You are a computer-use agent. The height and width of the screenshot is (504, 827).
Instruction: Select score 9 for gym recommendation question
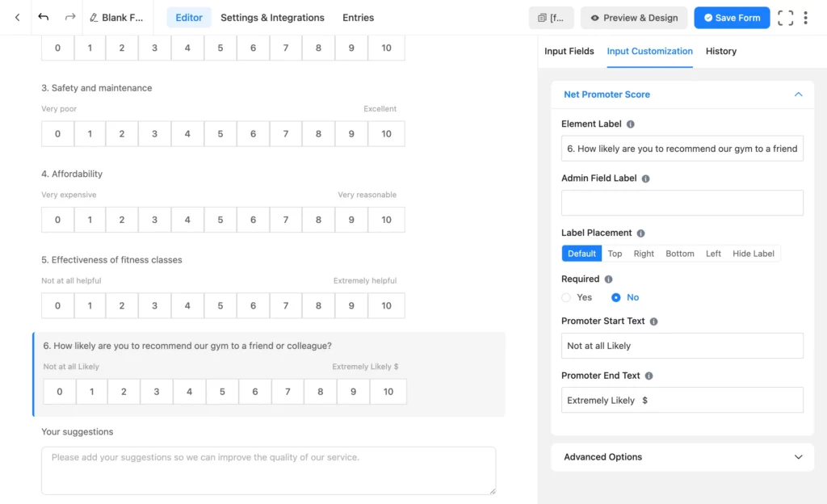click(353, 392)
